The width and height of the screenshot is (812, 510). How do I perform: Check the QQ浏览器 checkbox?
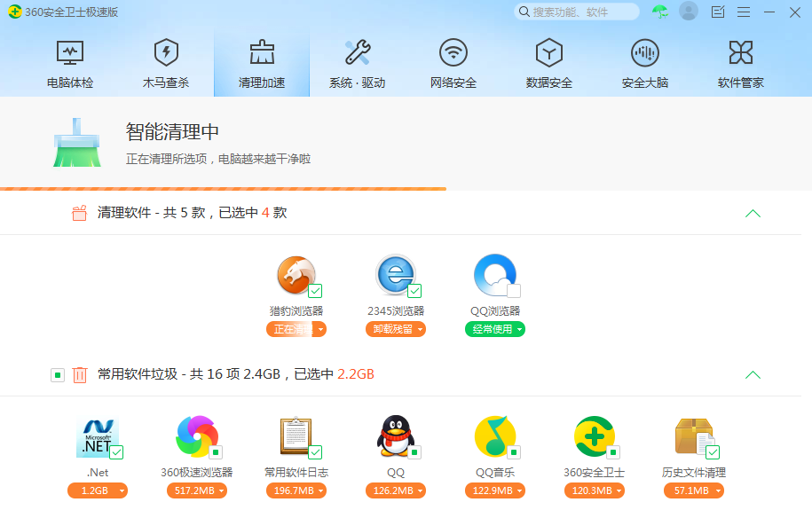(x=514, y=291)
